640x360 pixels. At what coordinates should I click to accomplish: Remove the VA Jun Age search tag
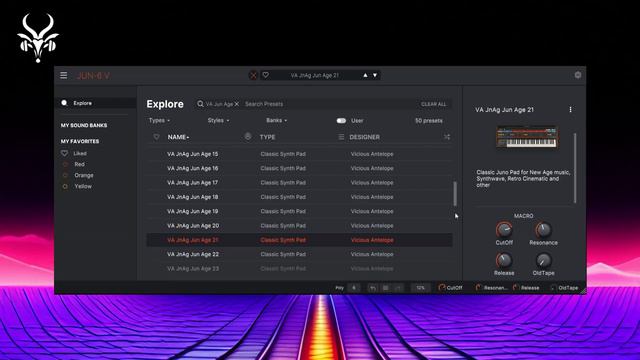point(236,104)
